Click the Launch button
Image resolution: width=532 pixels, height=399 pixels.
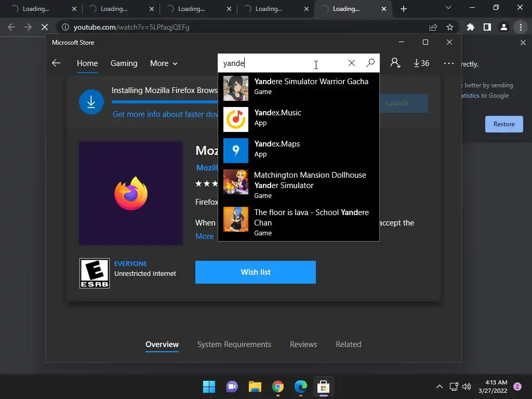pyautogui.click(x=404, y=103)
